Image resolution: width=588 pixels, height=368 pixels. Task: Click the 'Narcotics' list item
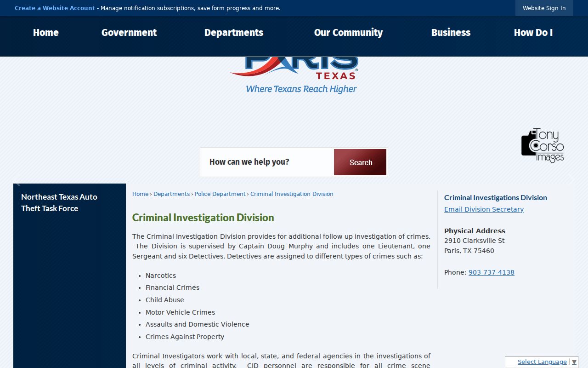pos(161,276)
